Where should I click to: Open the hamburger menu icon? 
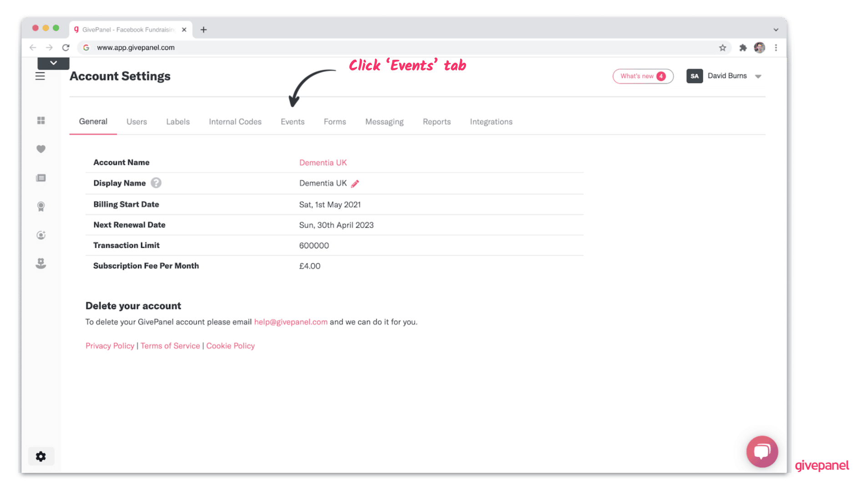pos(40,76)
